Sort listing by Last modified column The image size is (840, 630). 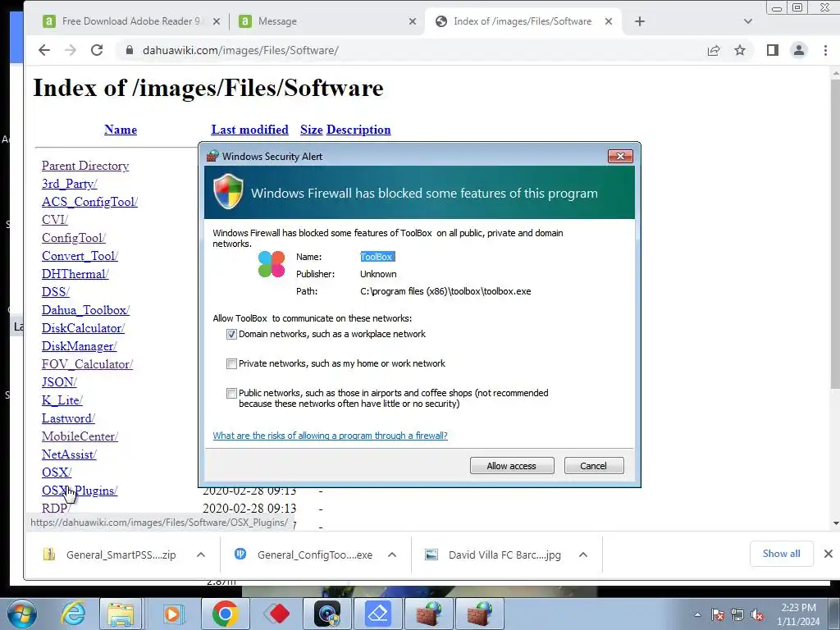point(249,130)
